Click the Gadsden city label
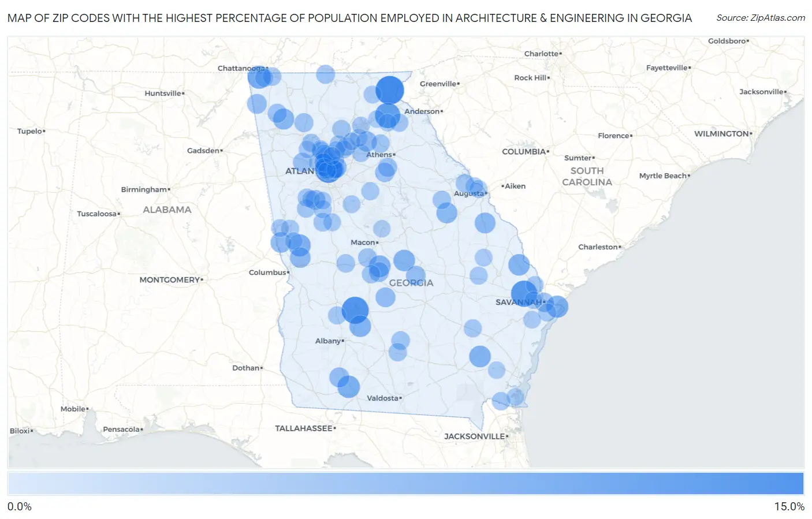The image size is (812, 519). click(203, 151)
